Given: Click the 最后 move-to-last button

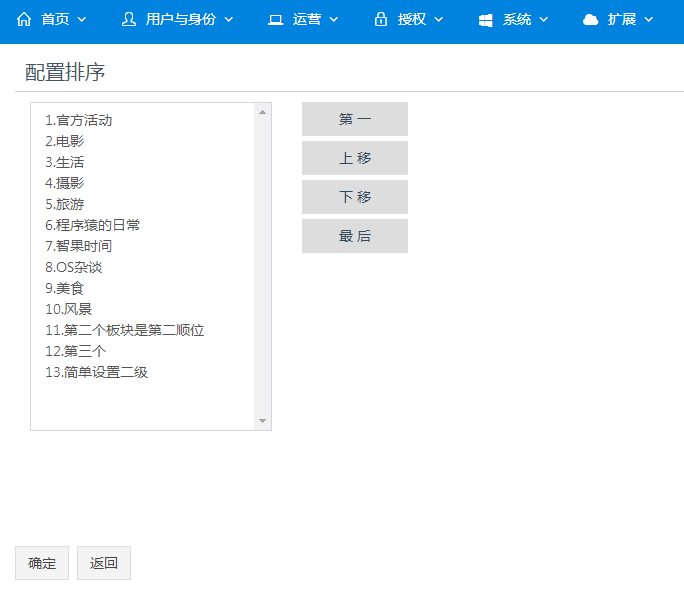Looking at the screenshot, I should (x=355, y=236).
